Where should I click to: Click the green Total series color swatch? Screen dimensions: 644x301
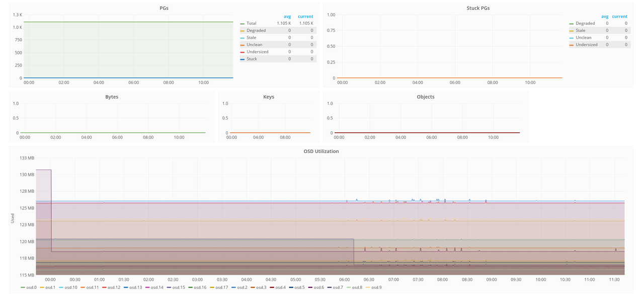pyautogui.click(x=243, y=24)
